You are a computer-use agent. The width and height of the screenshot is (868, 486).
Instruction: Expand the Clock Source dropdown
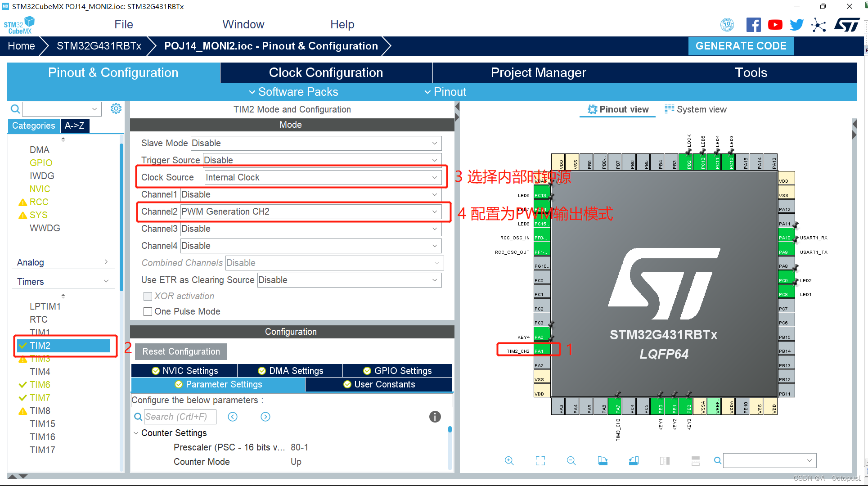click(436, 177)
